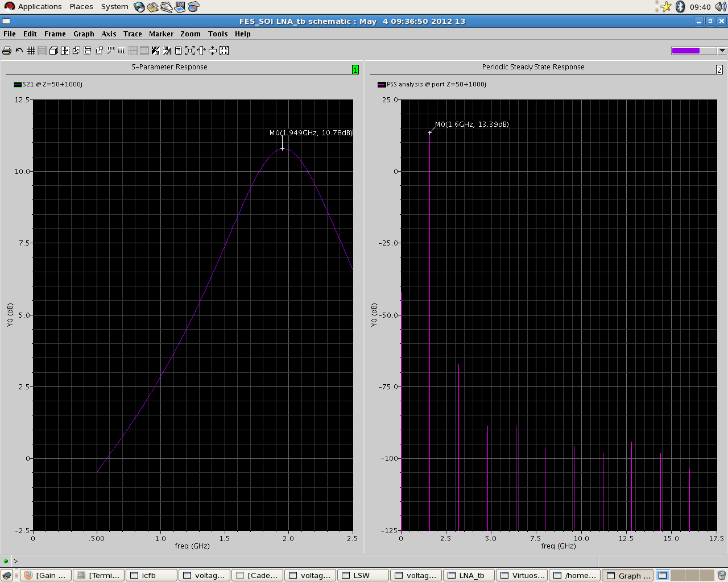The image size is (728, 582).
Task: Open the Trace menu
Action: click(133, 34)
